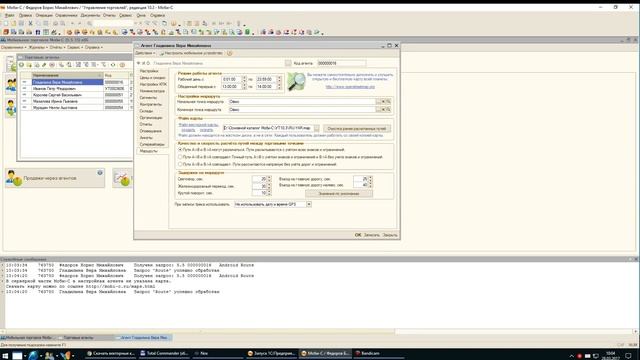Viewport: 640px width, 360px height.
Task: Click Значения по умолчанию button
Action: pyautogui.click(x=339, y=193)
